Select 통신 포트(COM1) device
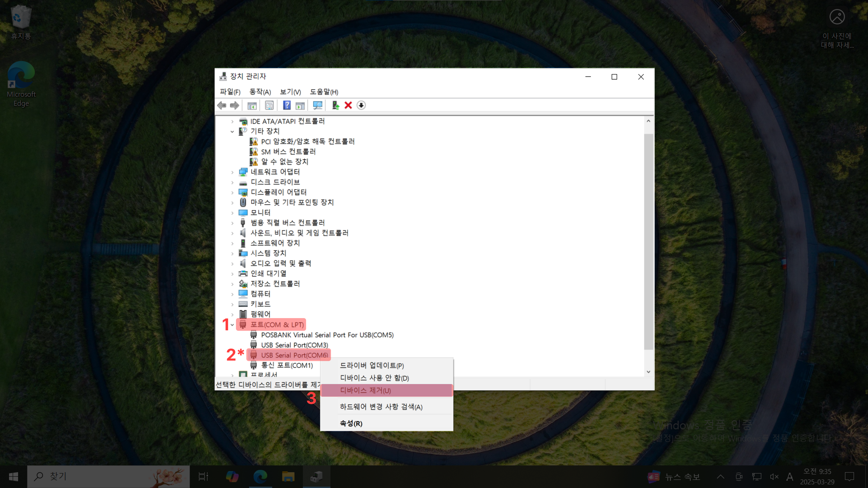Image resolution: width=868 pixels, height=488 pixels. [x=287, y=365]
